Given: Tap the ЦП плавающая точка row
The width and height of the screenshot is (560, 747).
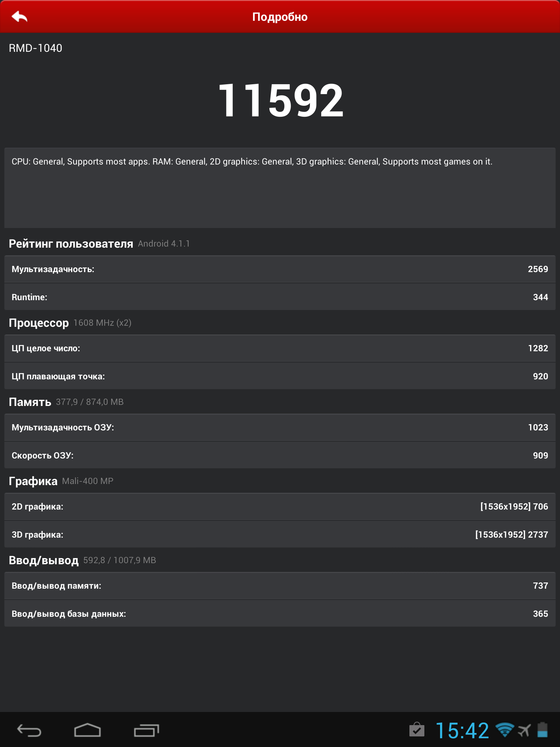Looking at the screenshot, I should (x=280, y=376).
